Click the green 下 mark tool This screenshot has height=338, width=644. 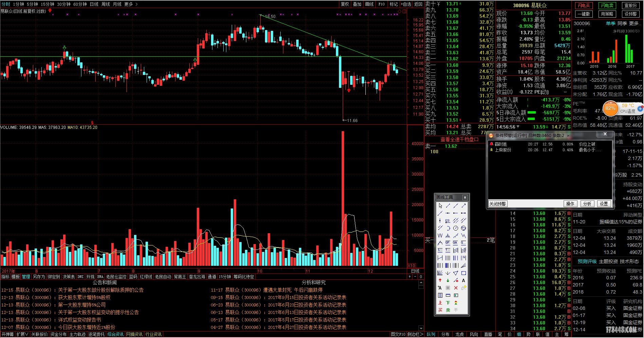pos(448,302)
